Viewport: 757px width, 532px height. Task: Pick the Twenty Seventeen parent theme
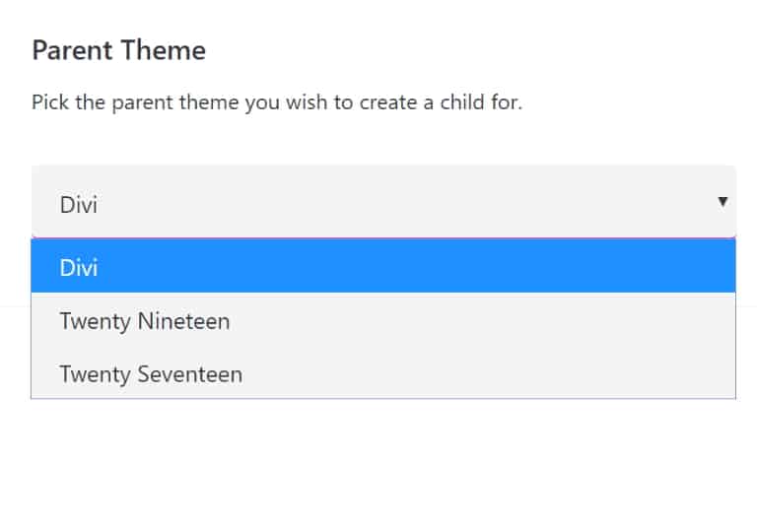383,373
